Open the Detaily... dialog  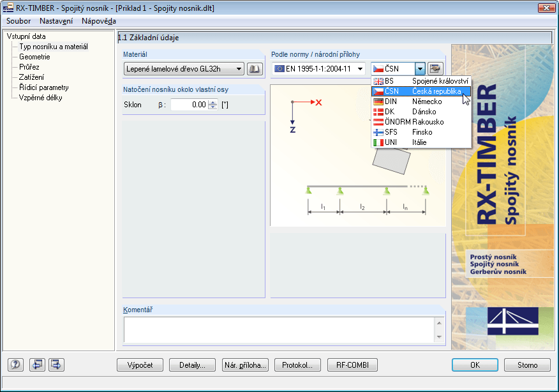coord(192,365)
